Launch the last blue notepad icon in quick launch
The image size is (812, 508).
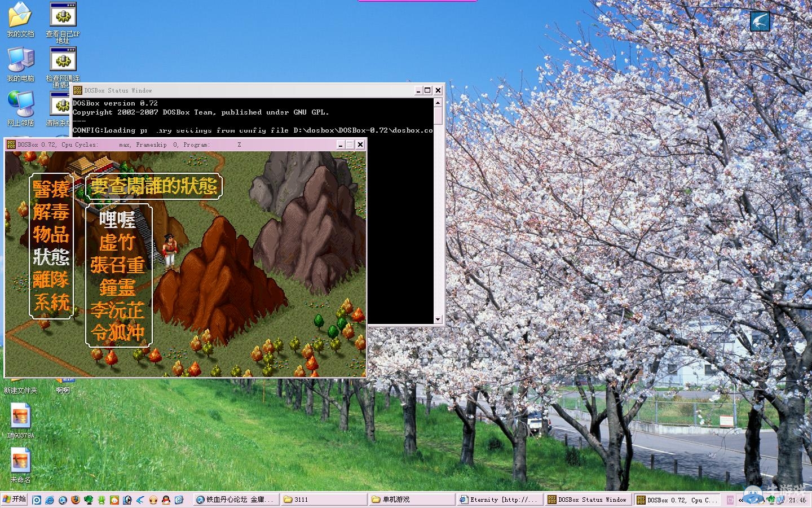pyautogui.click(x=179, y=500)
